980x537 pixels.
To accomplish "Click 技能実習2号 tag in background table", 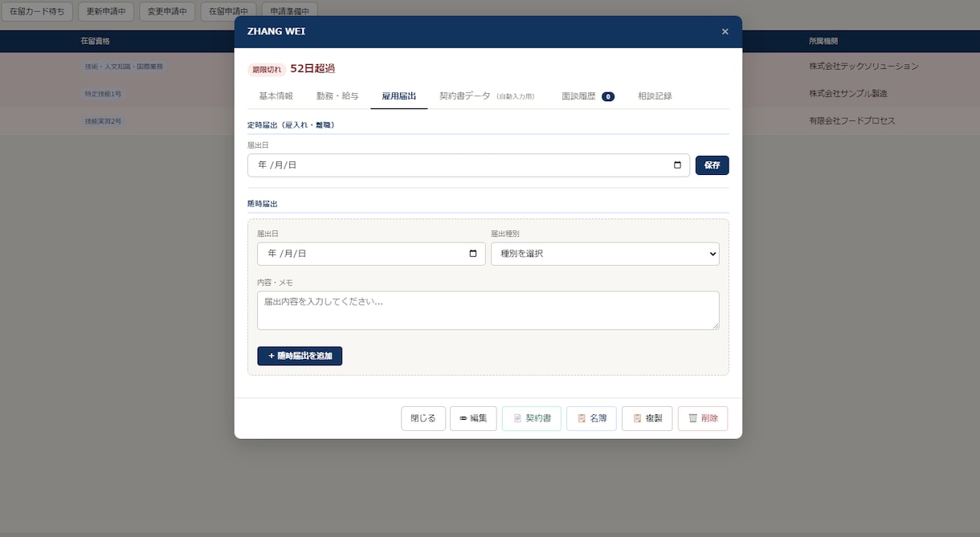I will click(103, 121).
